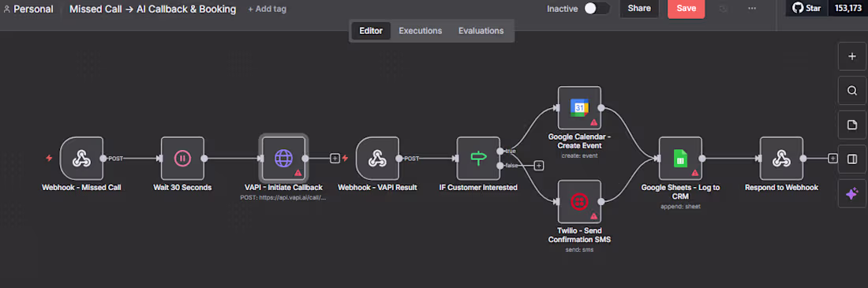Viewport: 868px width, 288px height.
Task: Click the POST output label of Webhook - Missed Call
Action: coord(115,159)
